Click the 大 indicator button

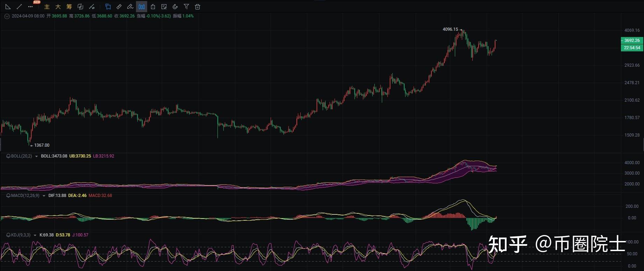click(58, 7)
